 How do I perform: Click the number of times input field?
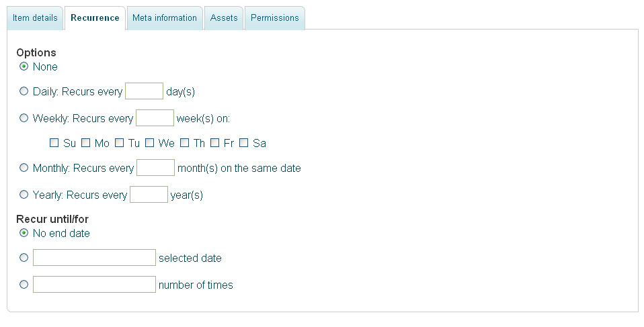coord(95,284)
